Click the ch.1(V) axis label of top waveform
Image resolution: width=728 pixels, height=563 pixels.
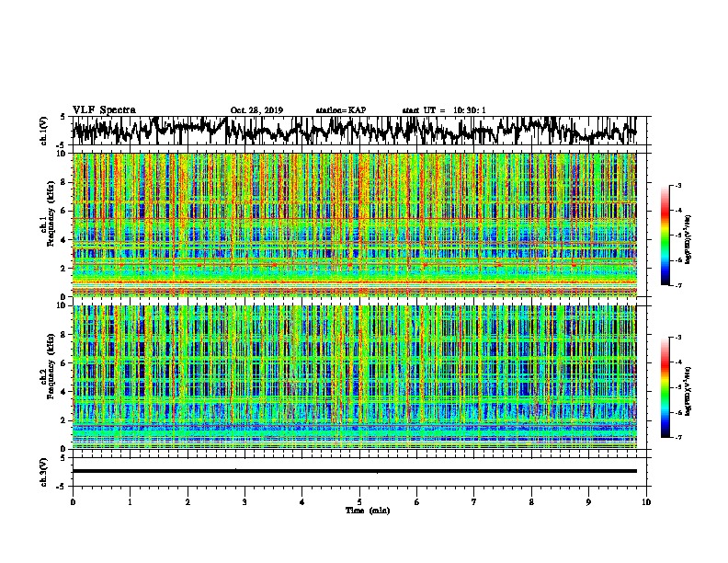44,131
